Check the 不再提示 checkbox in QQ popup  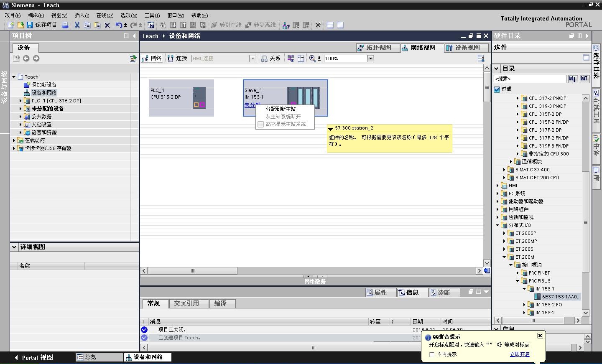point(432,354)
